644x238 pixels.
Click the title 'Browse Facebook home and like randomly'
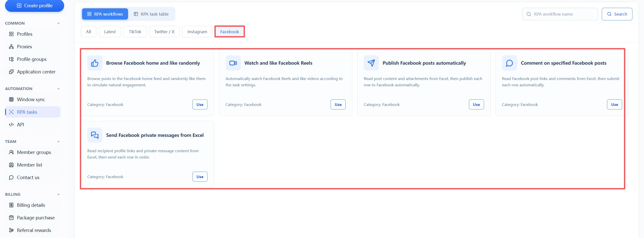[x=153, y=63]
